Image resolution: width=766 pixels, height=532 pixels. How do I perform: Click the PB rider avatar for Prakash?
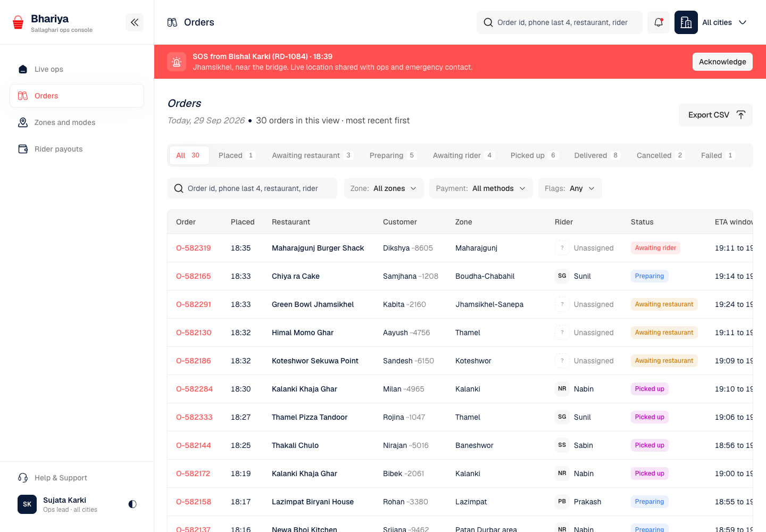point(562,502)
